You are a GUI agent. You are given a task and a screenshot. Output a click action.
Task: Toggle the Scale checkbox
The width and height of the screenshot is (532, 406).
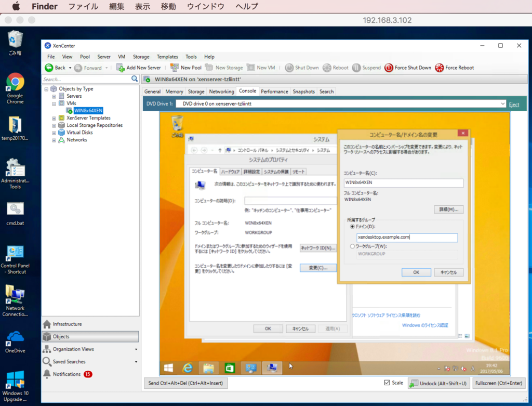[387, 383]
